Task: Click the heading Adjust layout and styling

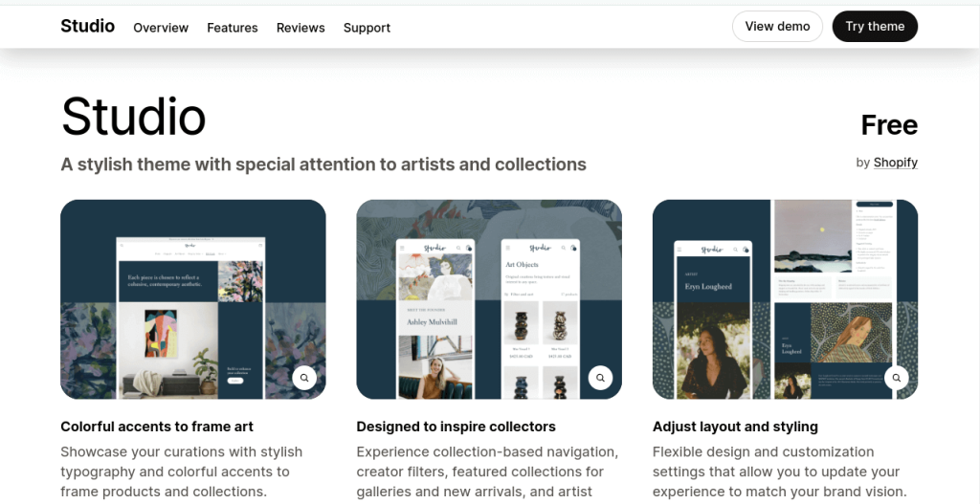Action: tap(736, 427)
